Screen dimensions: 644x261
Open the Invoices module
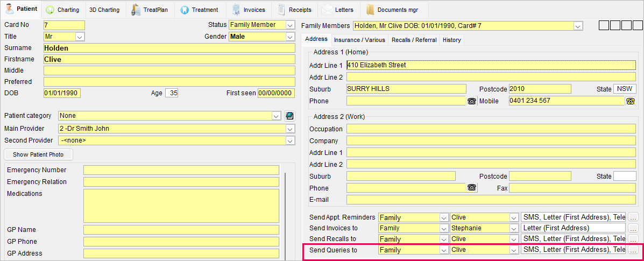pos(248,10)
